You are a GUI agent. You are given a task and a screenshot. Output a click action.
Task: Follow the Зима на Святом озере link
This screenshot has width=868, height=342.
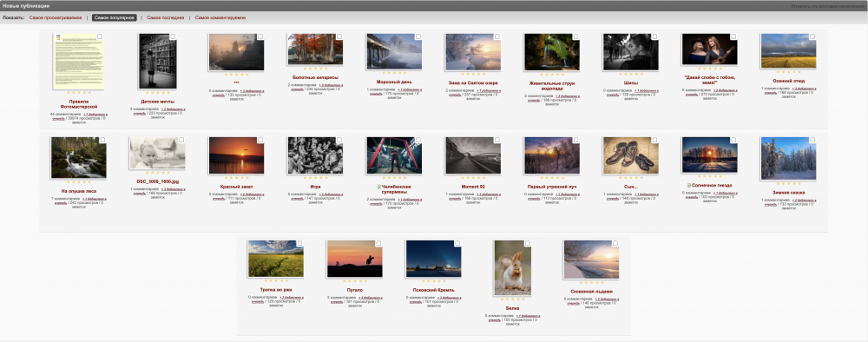click(473, 83)
